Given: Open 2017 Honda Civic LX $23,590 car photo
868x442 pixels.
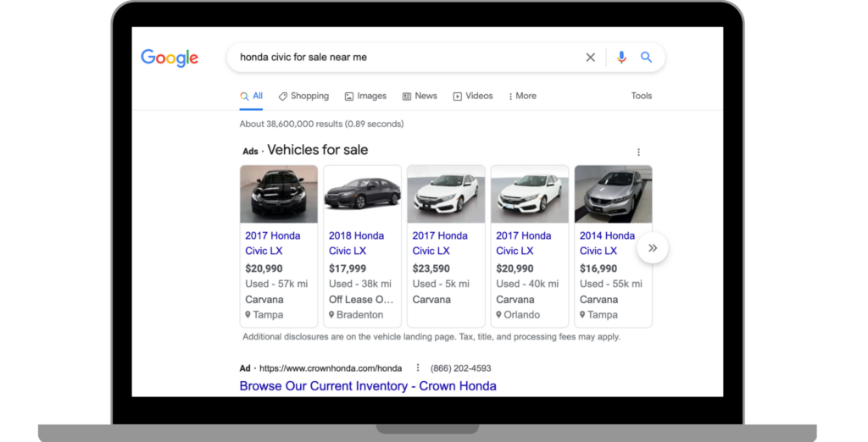Looking at the screenshot, I should (x=446, y=194).
